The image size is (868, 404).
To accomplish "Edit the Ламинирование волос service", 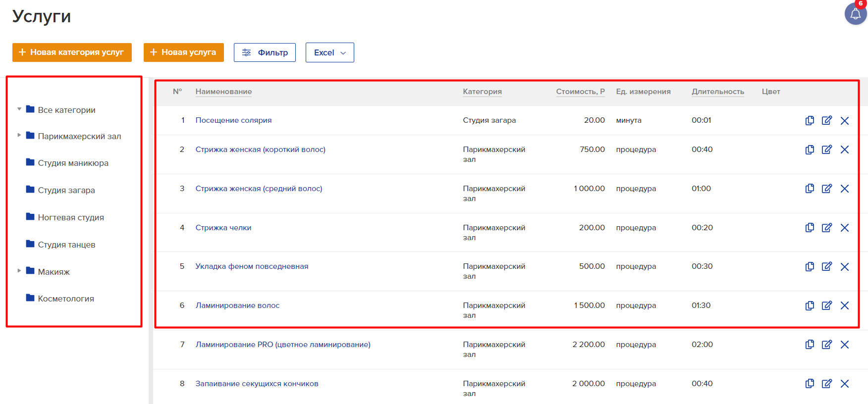I will [827, 305].
